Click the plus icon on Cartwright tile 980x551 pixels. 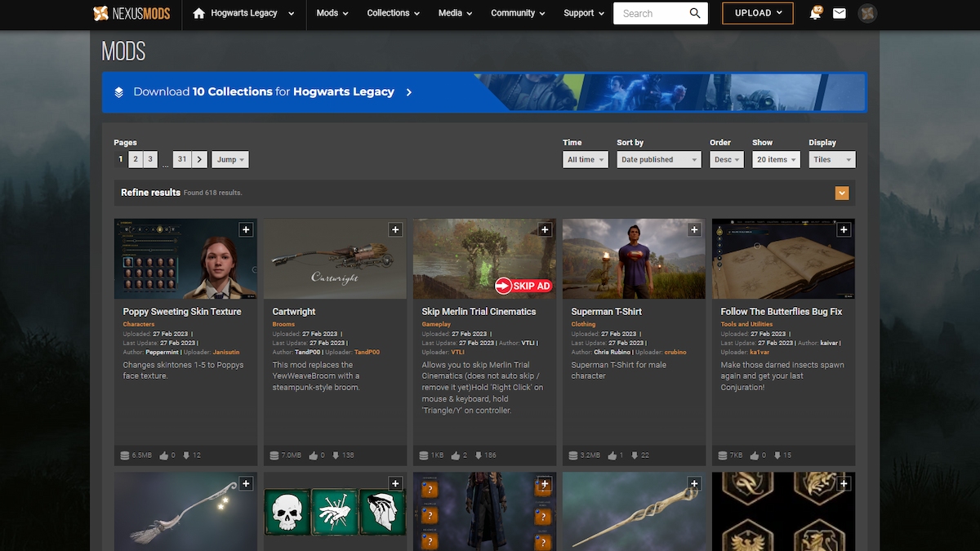point(395,230)
